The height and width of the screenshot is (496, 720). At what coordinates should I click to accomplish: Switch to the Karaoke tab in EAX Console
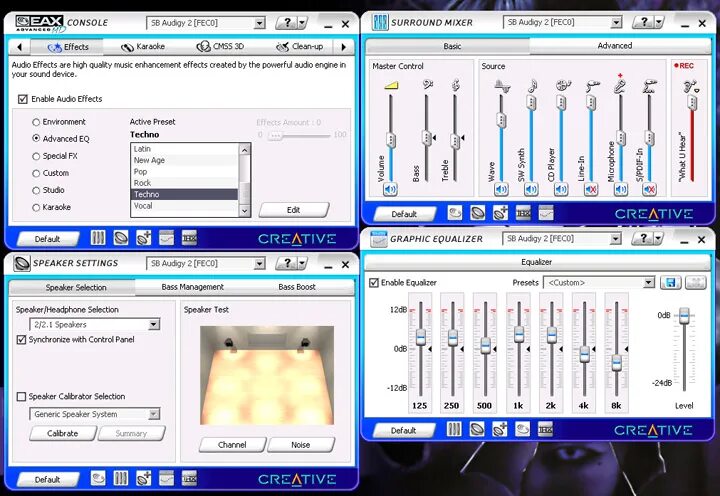pyautogui.click(x=143, y=46)
